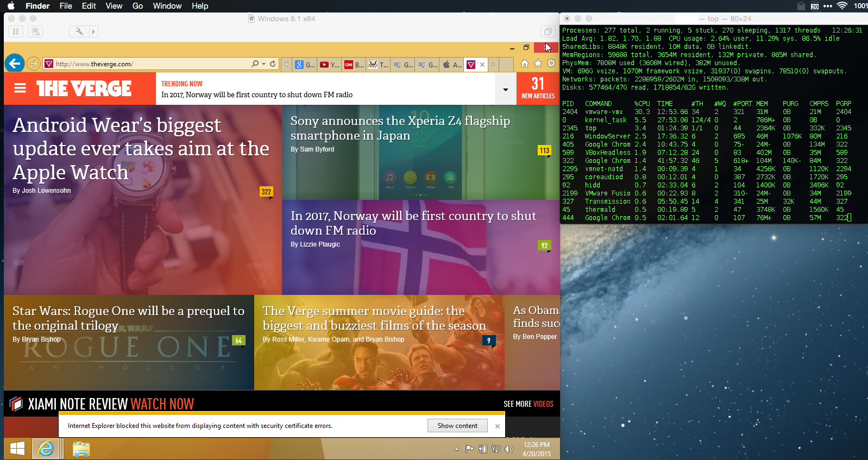This screenshot has height=460, width=868.
Task: Open the Window menu
Action: tap(167, 6)
